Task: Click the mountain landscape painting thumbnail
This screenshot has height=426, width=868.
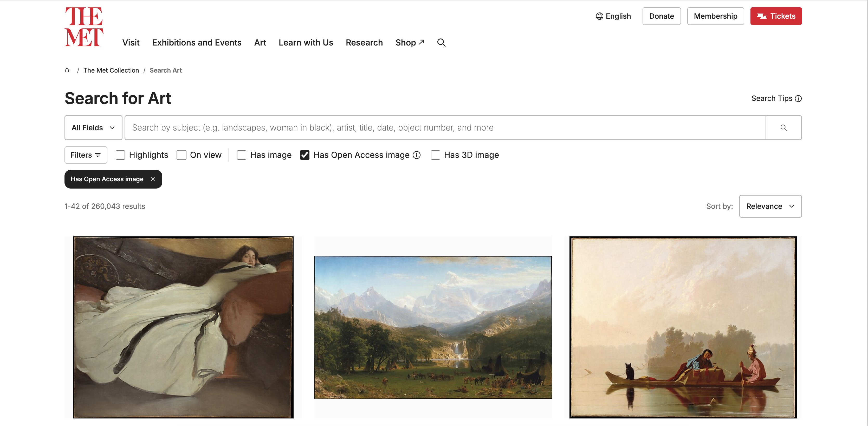Action: [433, 327]
